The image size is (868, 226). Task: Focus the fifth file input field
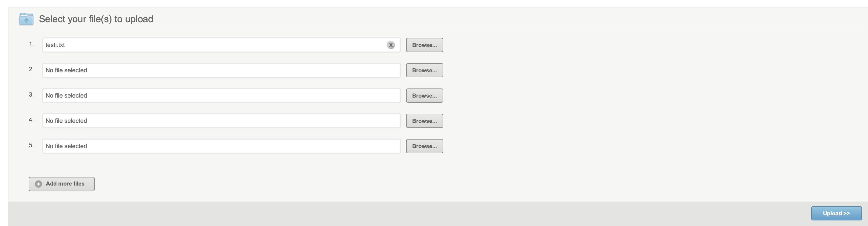(221, 146)
